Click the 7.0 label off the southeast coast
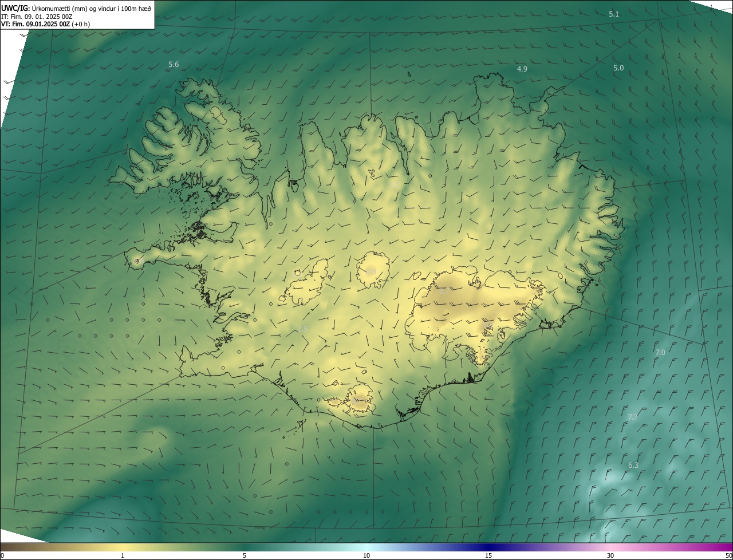The image size is (733, 560). (660, 353)
